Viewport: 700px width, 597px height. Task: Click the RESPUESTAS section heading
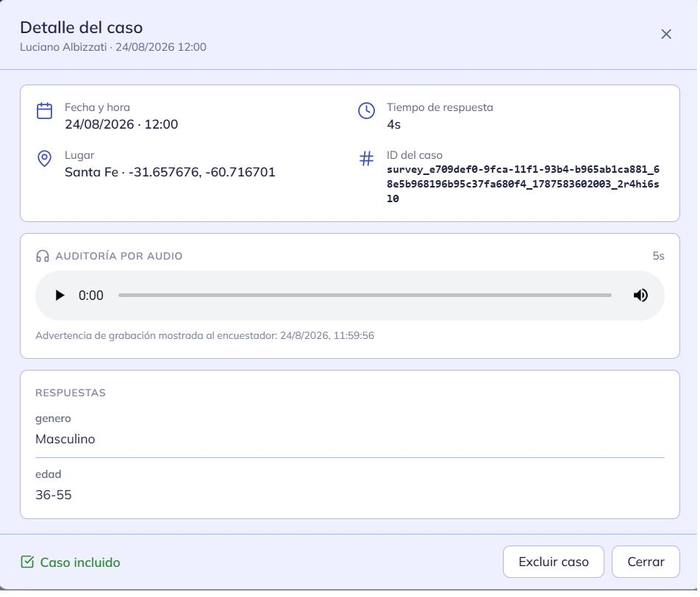(x=71, y=392)
